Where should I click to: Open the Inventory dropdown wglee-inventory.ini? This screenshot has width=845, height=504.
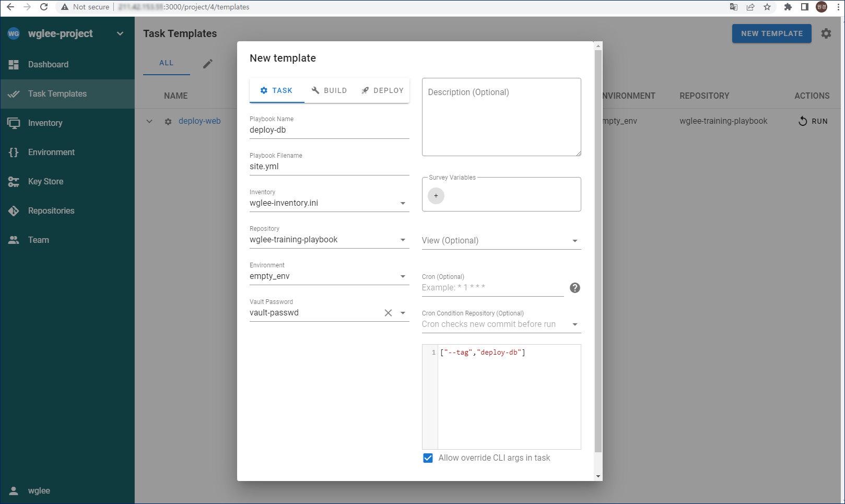pos(329,203)
